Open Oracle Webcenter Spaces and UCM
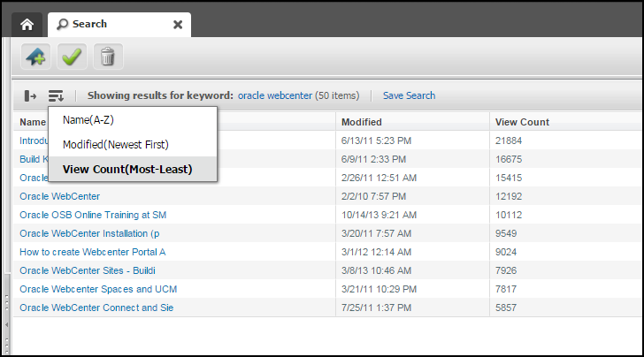Viewport: 644px width, 357px height. [98, 289]
